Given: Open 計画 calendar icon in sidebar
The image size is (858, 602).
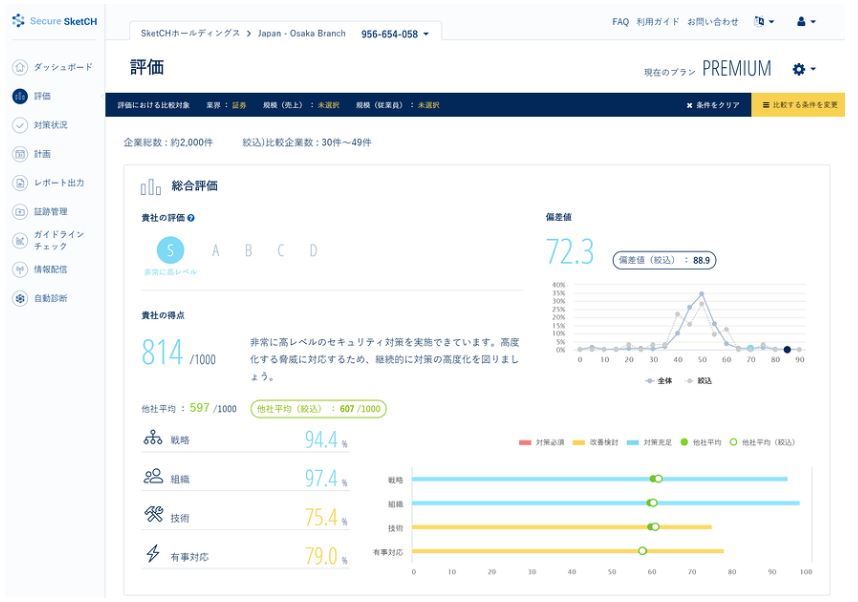Looking at the screenshot, I should (19, 154).
